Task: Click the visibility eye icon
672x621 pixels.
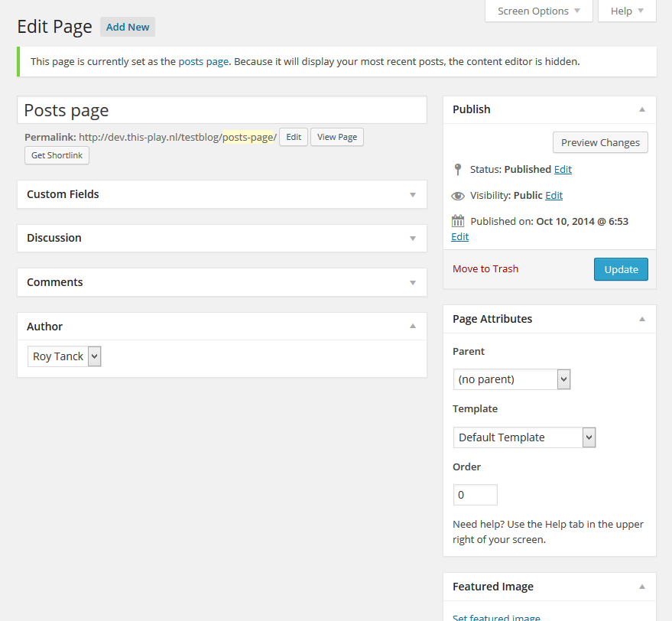Action: (x=458, y=196)
